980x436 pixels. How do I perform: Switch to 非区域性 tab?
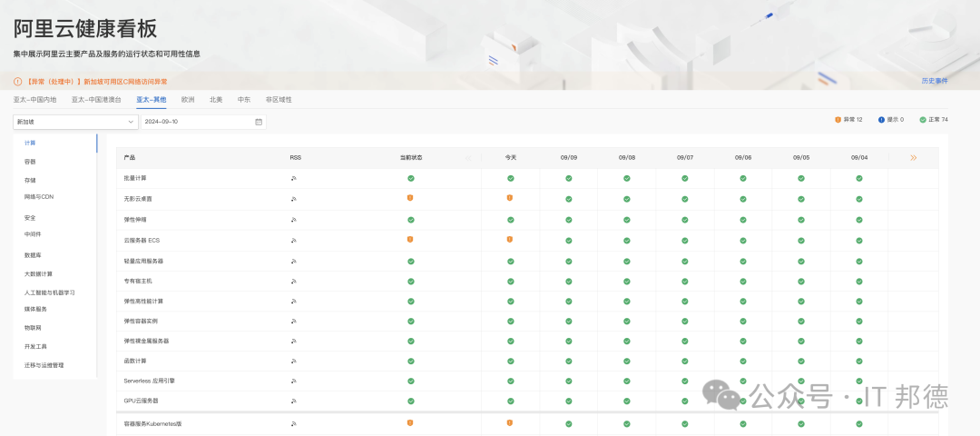[279, 99]
